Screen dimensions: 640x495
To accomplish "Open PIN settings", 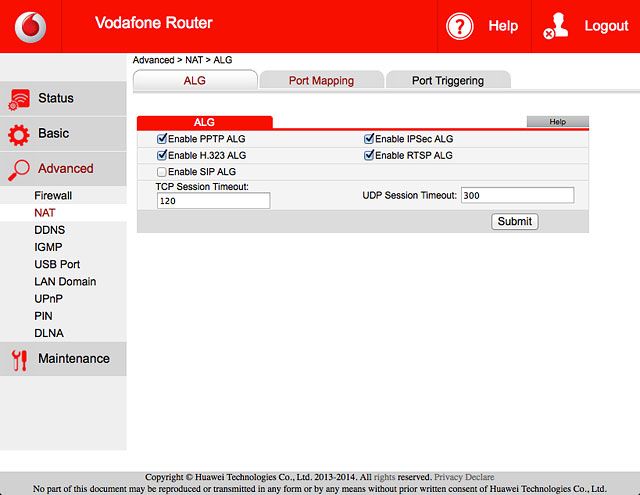I will tap(43, 316).
